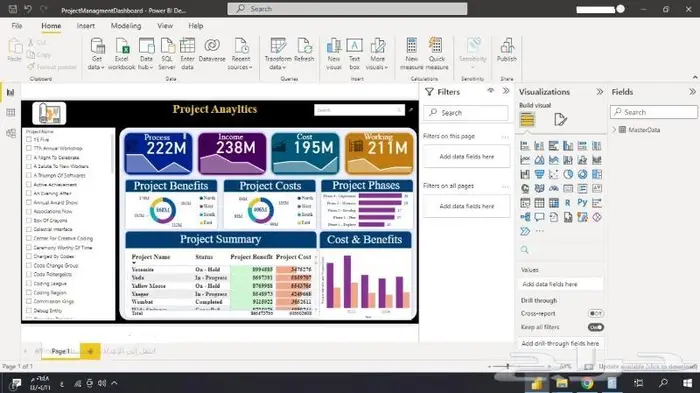Pick the Funnel visualization
This screenshot has height=393, width=700.
[539, 174]
